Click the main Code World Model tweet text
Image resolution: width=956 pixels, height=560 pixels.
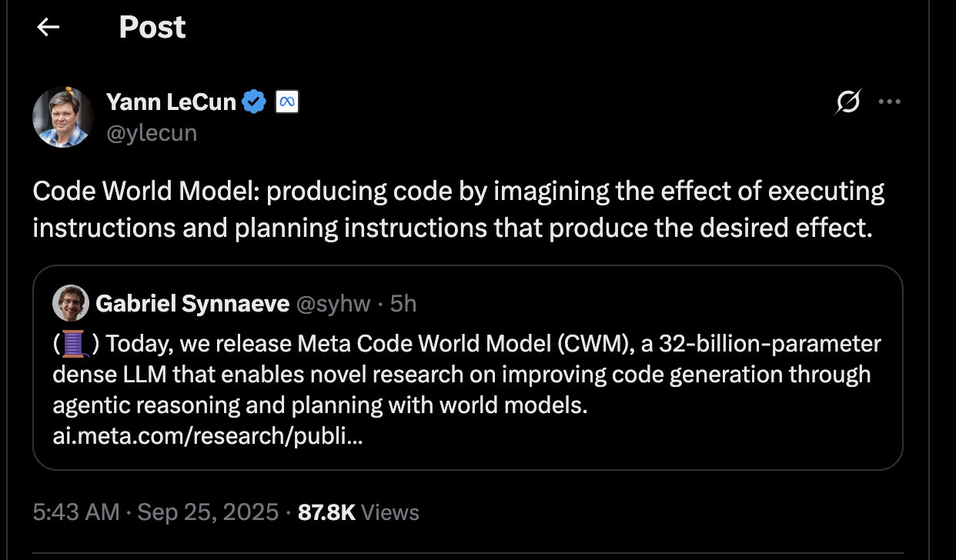[459, 209]
